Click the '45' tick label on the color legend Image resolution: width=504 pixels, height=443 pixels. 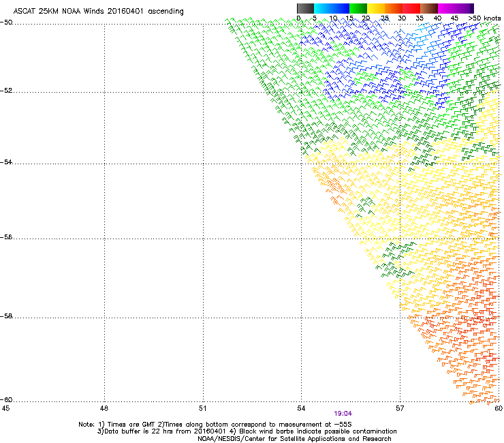tap(454, 18)
